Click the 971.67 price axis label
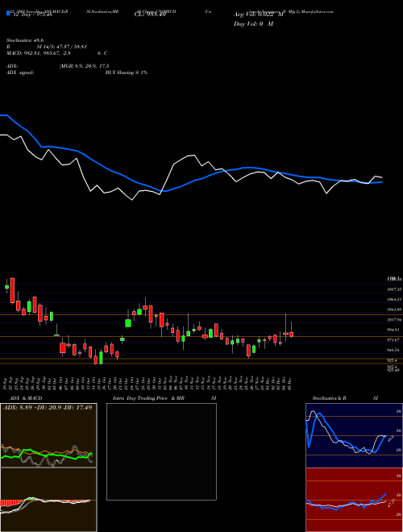The image size is (403, 532). click(x=395, y=340)
